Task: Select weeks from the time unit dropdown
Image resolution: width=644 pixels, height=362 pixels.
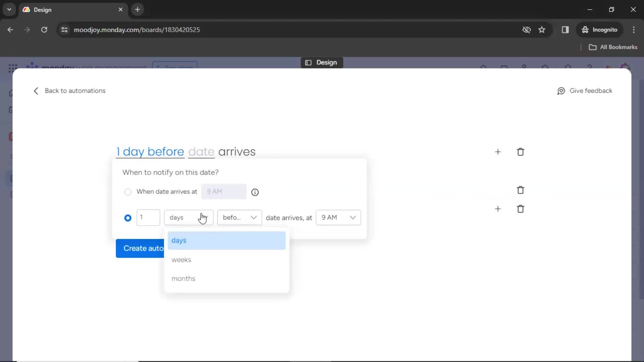Action: coord(181,259)
